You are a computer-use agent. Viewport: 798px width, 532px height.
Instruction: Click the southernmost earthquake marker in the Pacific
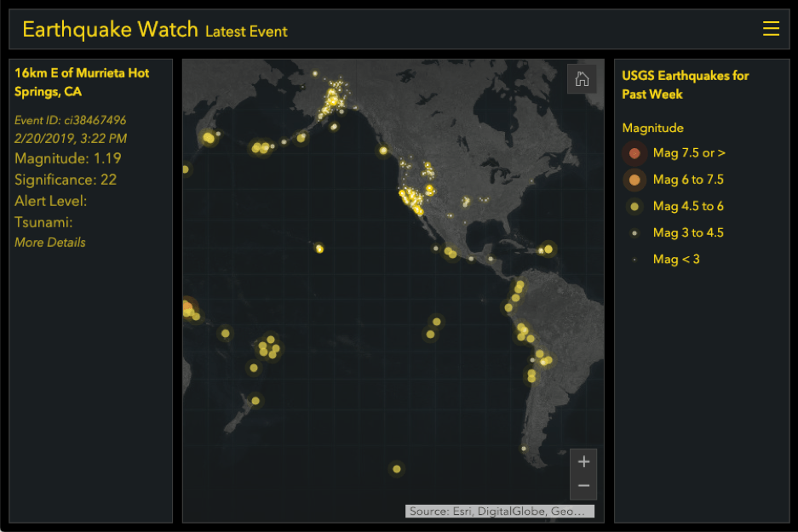397,469
